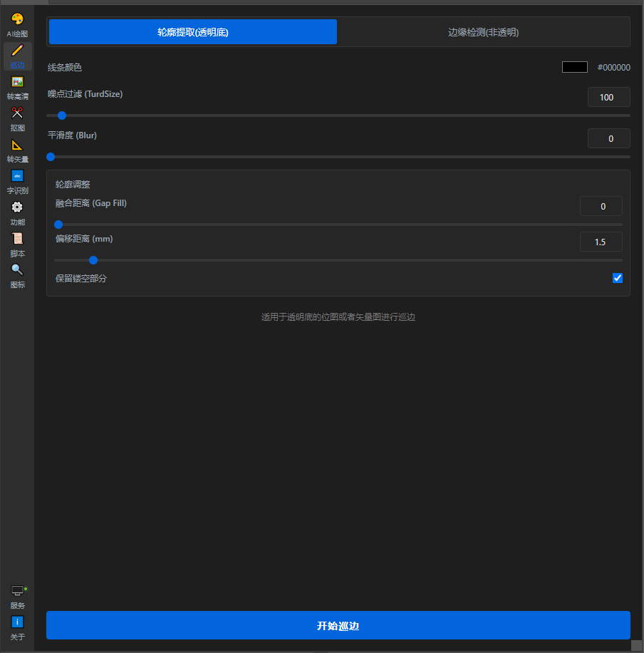This screenshot has width=644, height=653.
Task: Open the 服务 monitor icon
Action: coord(17,592)
